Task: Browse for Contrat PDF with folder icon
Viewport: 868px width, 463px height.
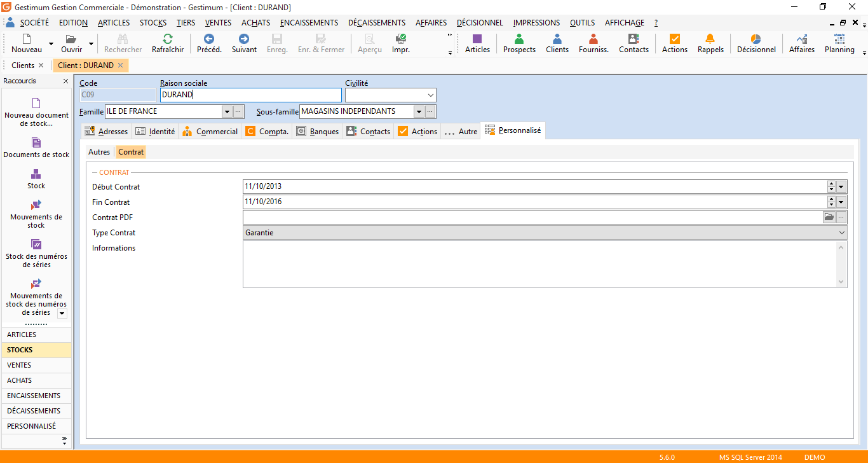Action: click(829, 218)
